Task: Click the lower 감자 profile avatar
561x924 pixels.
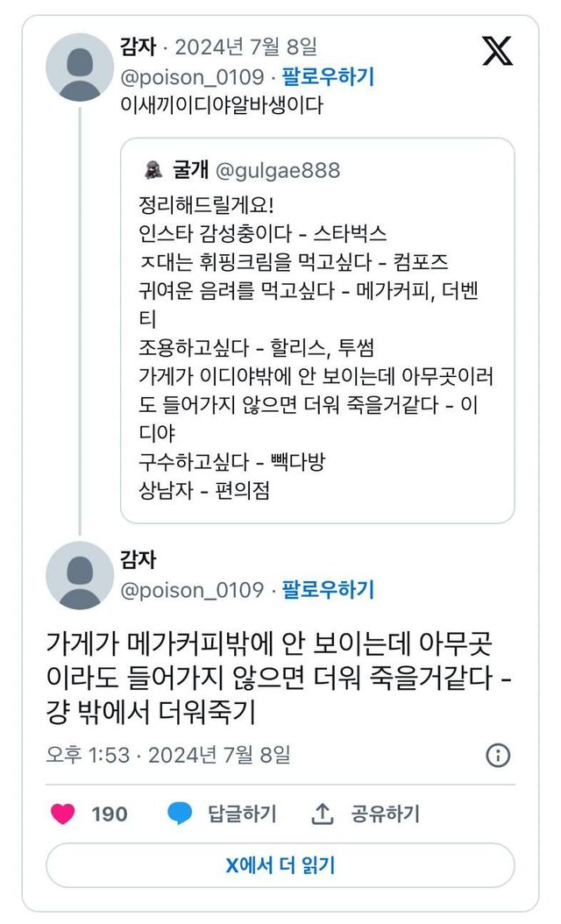Action: coord(80,575)
